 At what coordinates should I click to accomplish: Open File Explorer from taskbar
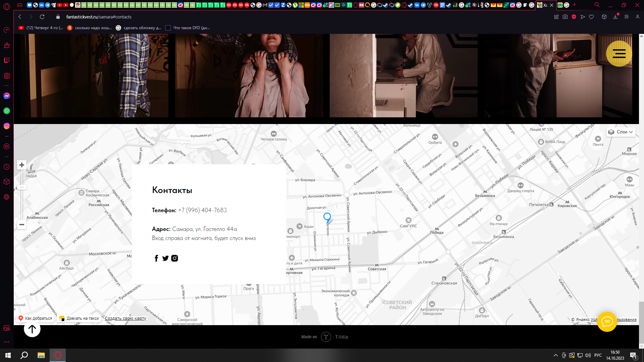pyautogui.click(x=41, y=355)
